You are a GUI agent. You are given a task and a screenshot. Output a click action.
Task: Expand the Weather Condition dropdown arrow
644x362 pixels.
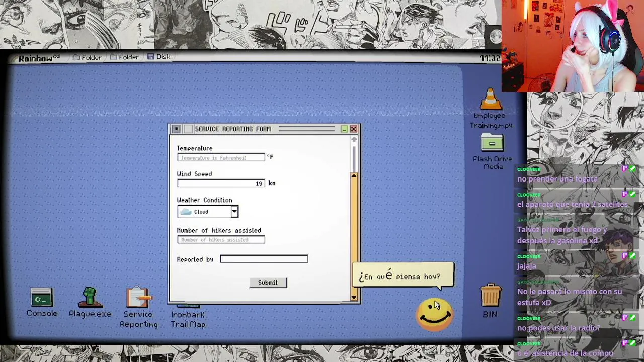234,212
